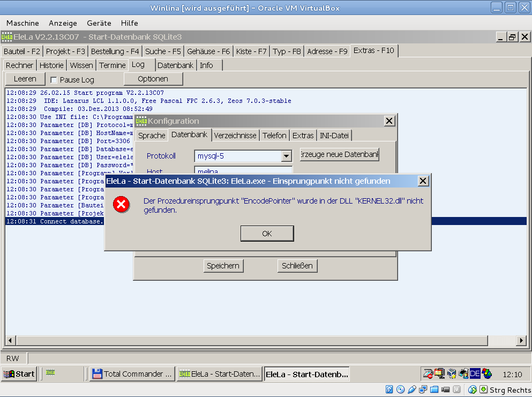Click the display settings tray icon
Viewport: 532px width, 397px height.
(439, 373)
